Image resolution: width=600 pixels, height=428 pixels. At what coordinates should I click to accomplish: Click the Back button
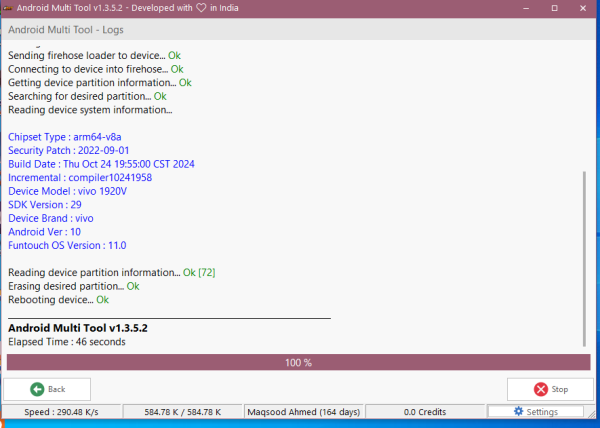tap(47, 389)
